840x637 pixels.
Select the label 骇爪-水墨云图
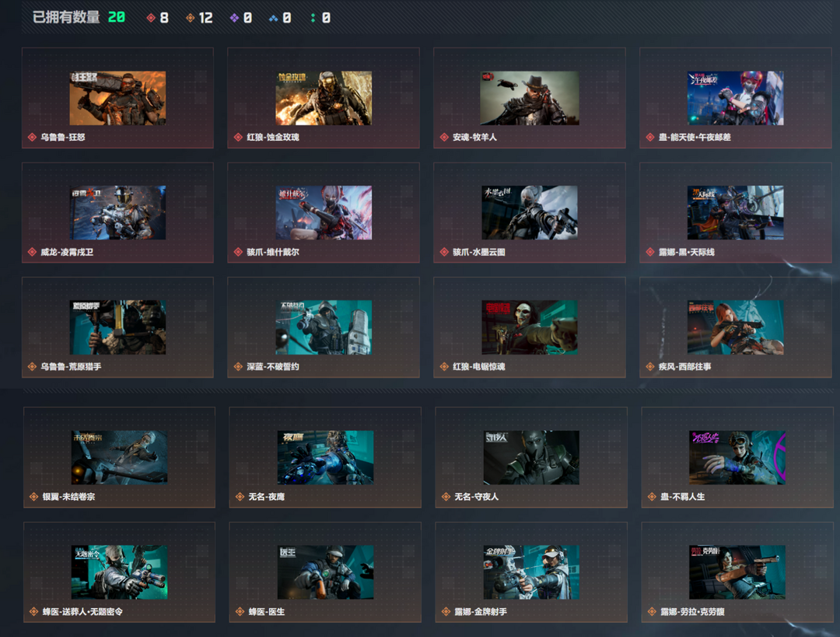click(479, 252)
